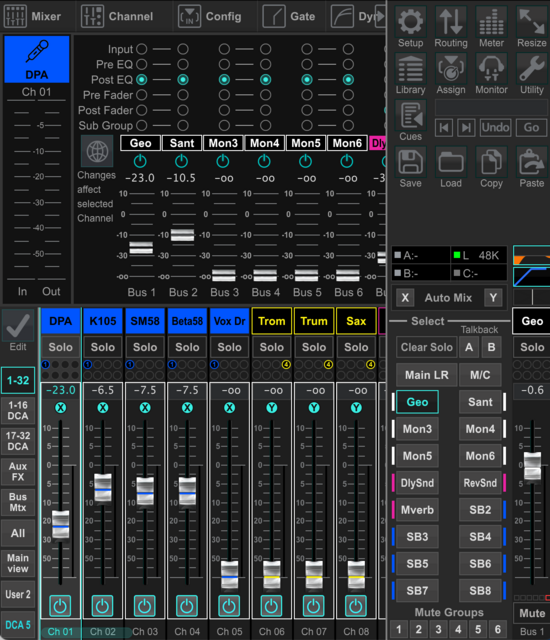Expand the tab bar with the right arrow
Screen dimensions: 550x640
[x=380, y=16]
